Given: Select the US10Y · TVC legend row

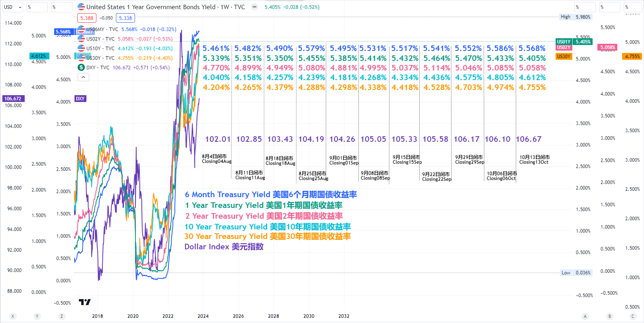Looking at the screenshot, I should [x=125, y=49].
